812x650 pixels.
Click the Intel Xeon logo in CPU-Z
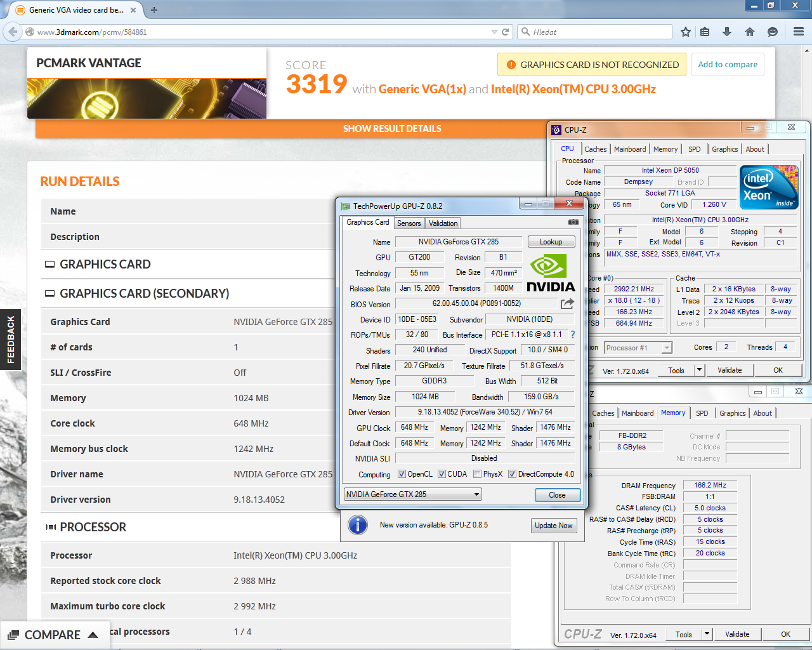point(769,187)
